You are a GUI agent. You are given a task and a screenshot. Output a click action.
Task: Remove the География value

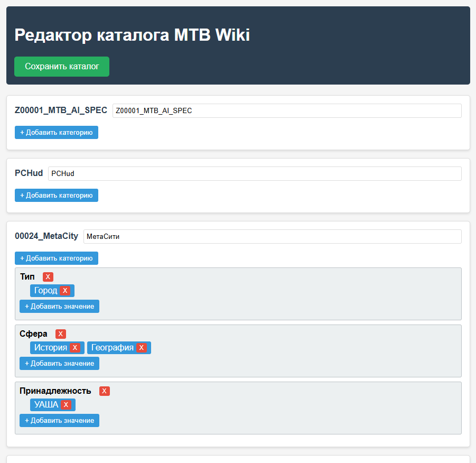[142, 348]
